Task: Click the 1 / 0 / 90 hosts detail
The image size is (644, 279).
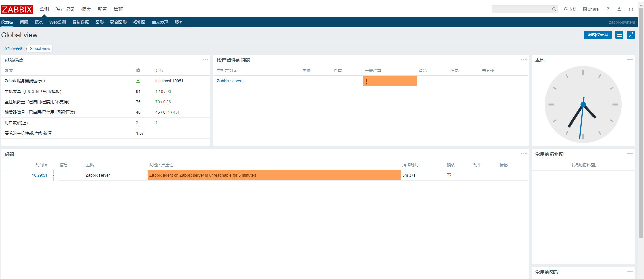Action: pos(163,92)
